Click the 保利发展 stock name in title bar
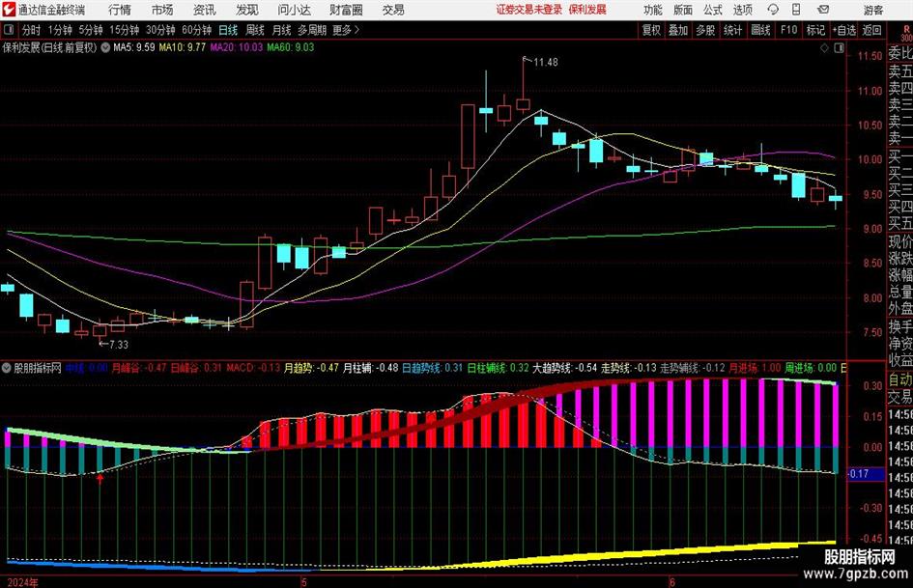Viewport: 913px width, 588px height. pos(587,10)
